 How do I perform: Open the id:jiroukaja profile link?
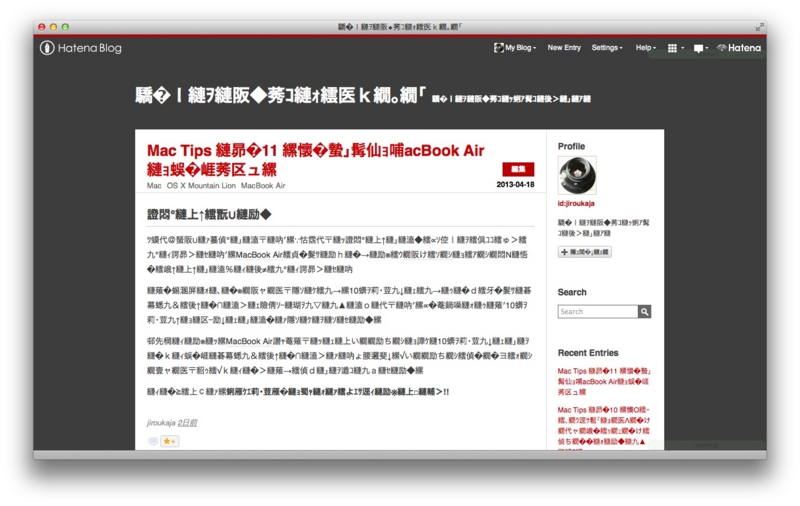tap(576, 203)
